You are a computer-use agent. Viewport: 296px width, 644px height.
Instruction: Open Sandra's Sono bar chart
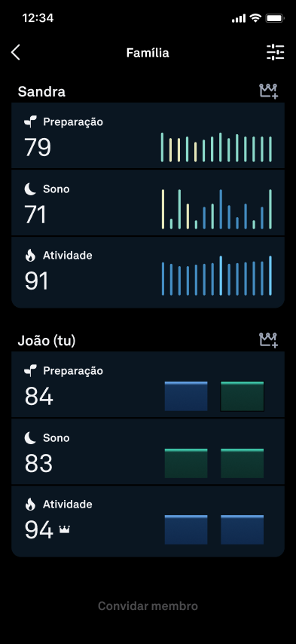217,209
